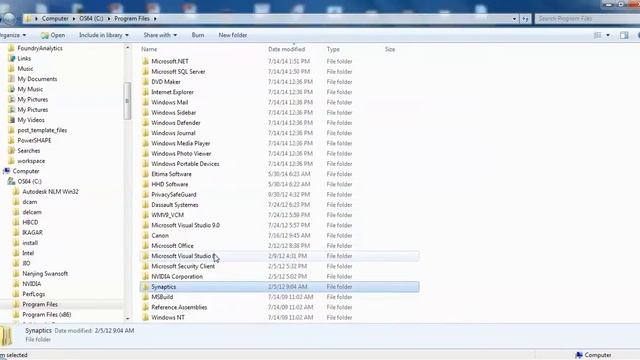
Task: Select the Internet Explorer folder icon
Action: 145,92
